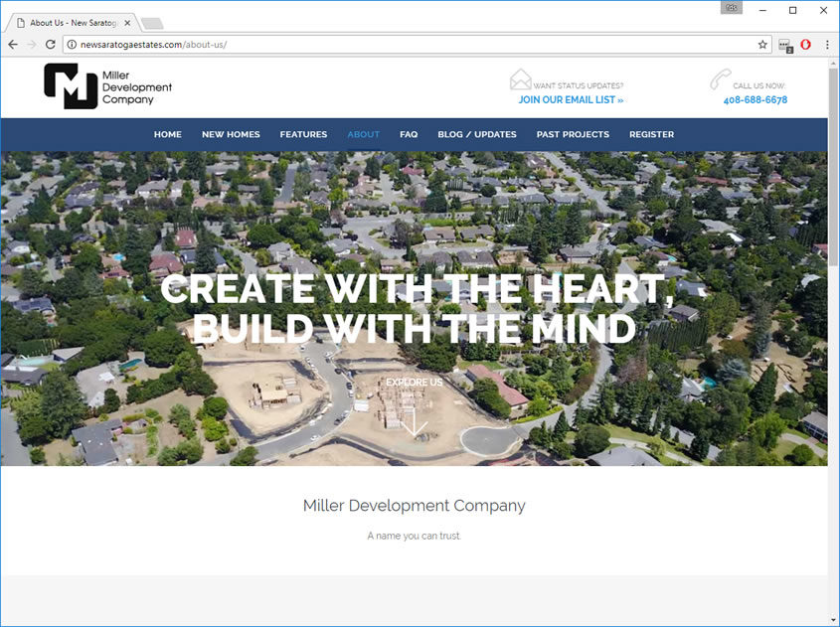This screenshot has width=840, height=627.
Task: Click the envelope email icon
Action: (x=520, y=80)
